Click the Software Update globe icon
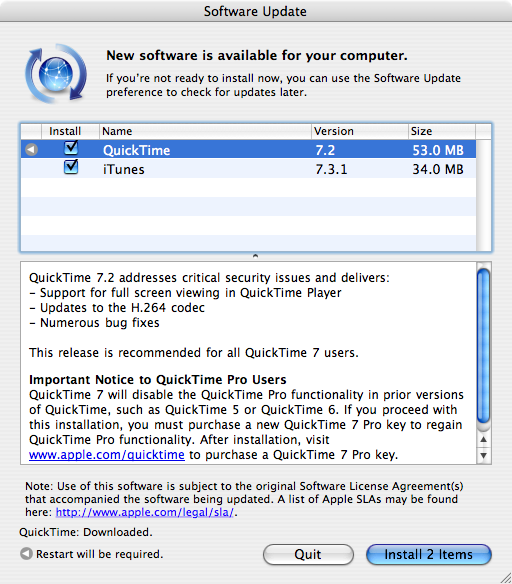Viewport: 512px width, 584px height. tap(56, 73)
